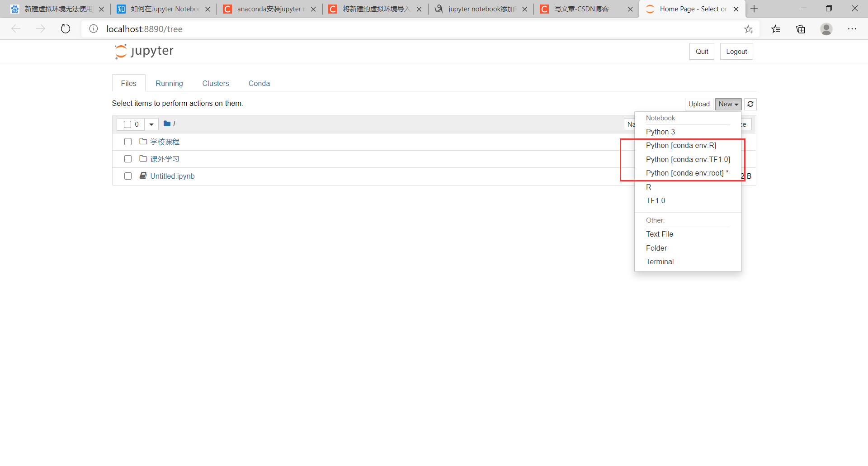Click the browser back arrow
Viewport: 868px width, 466px height.
click(16, 29)
